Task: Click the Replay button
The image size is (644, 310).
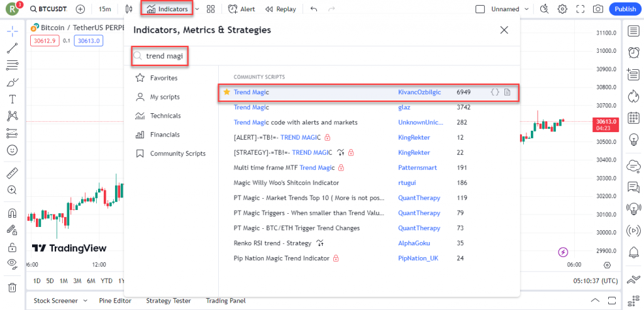Action: 280,9
